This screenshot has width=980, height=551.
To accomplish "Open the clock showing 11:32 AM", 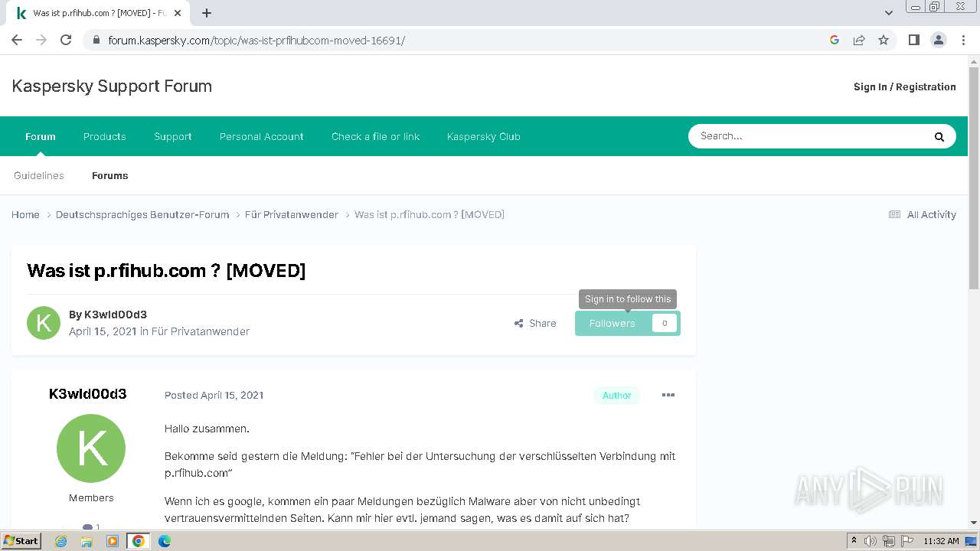I will click(941, 541).
